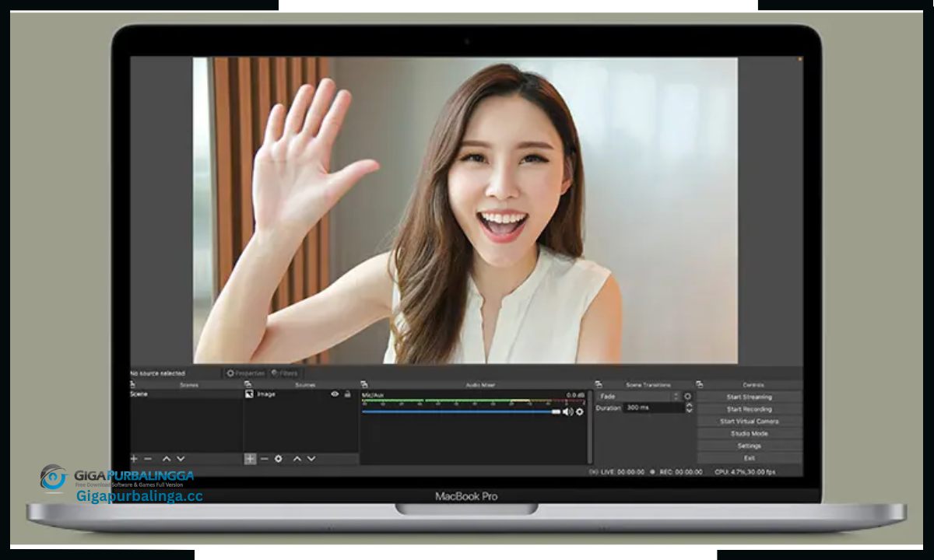Open transition properties gear next to Fade
Viewport: 934px width, 560px height.
(687, 396)
